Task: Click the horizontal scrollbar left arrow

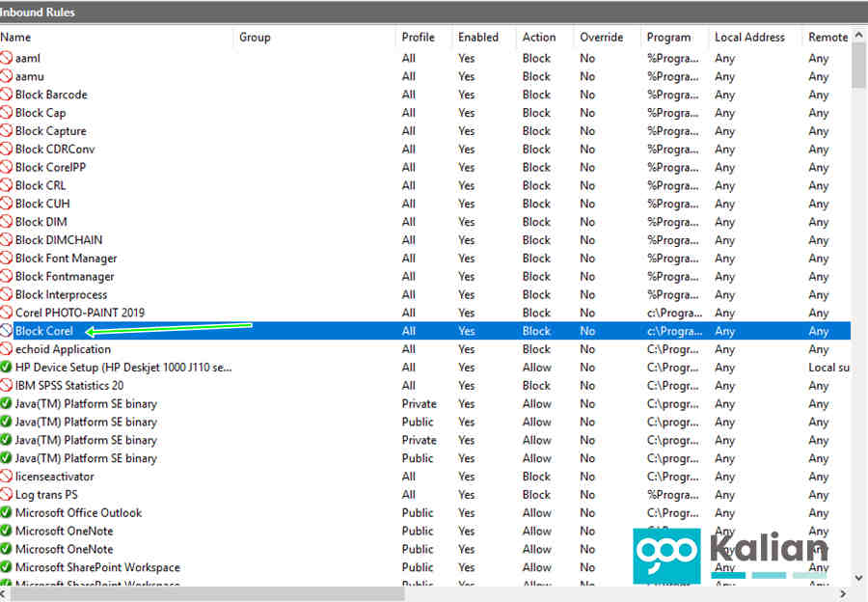Action: [x=5, y=594]
